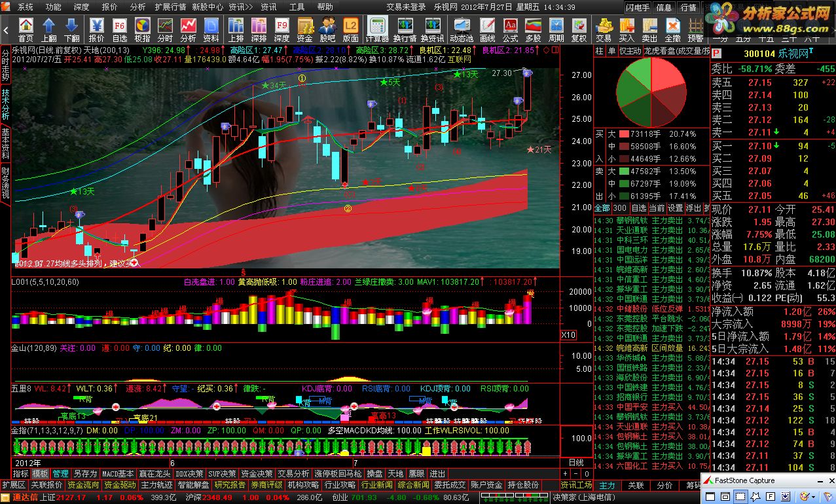The width and height of the screenshot is (836, 504).
Task: Click the 闪电手 button at top right
Action: (x=638, y=7)
